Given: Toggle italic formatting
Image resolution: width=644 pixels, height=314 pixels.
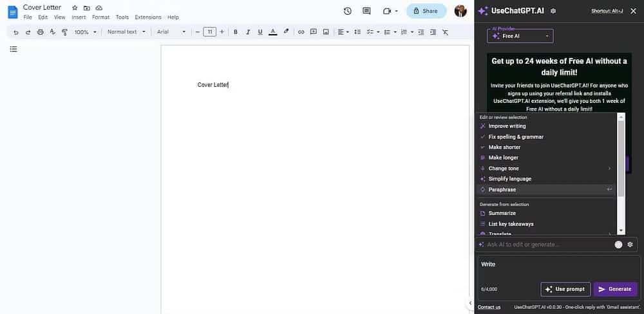Looking at the screenshot, I should pyautogui.click(x=248, y=32).
